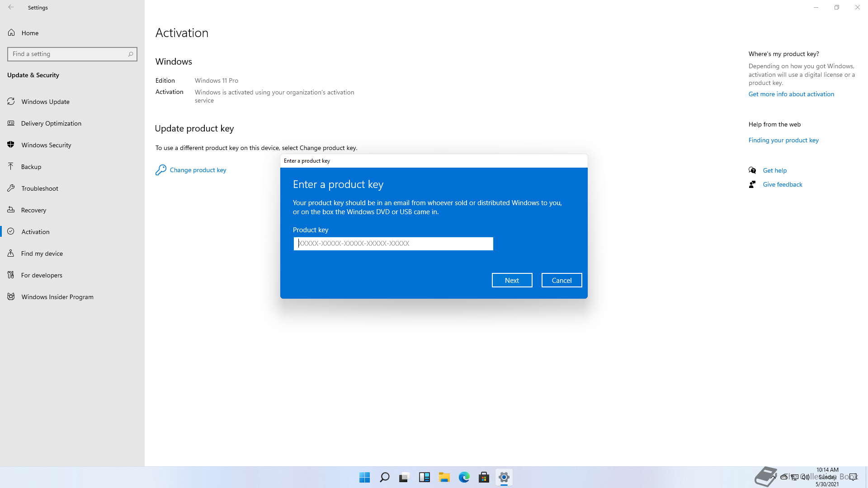Open Troubleshoot settings
Viewport: 868px width, 488px height.
pyautogui.click(x=72, y=188)
